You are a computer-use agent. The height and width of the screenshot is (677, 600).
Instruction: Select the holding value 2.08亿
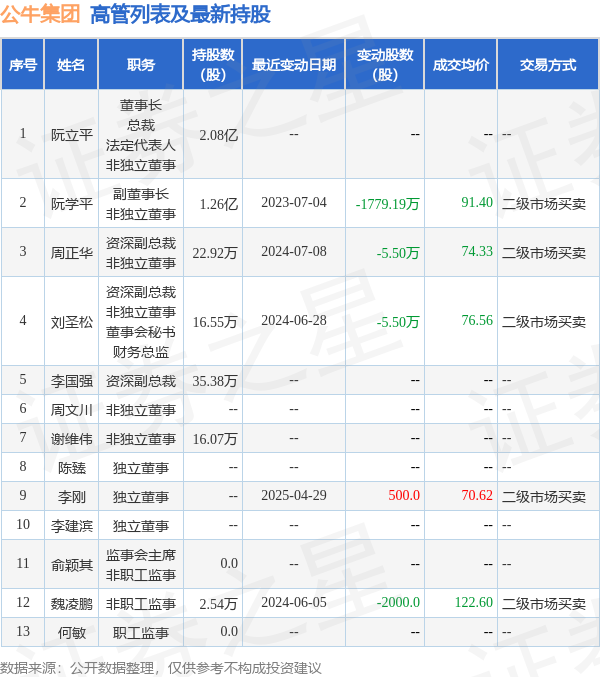(218, 135)
